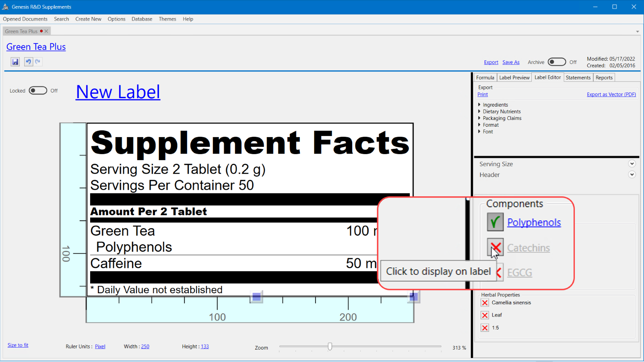Image resolution: width=644 pixels, height=362 pixels.
Task: Click the Save document icon
Action: point(15,62)
